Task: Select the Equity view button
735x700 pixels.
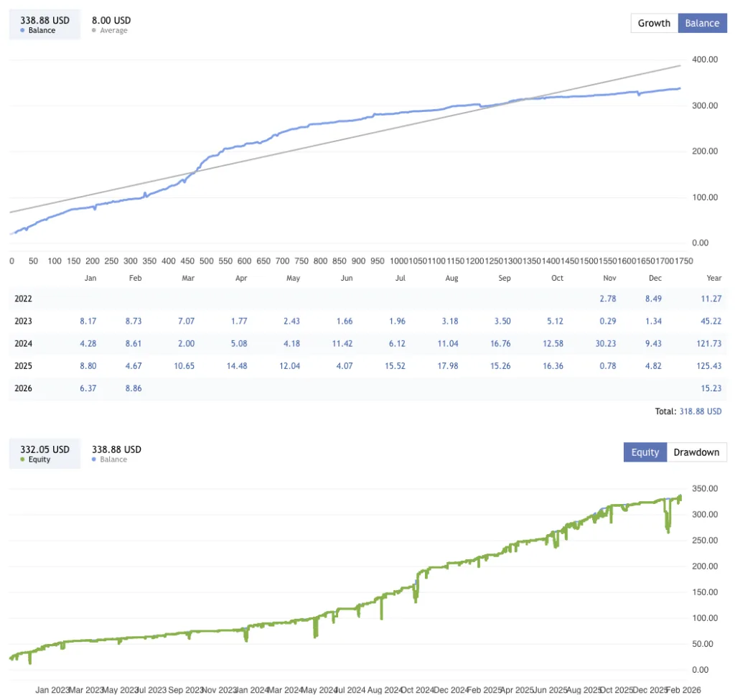Action: [x=645, y=452]
